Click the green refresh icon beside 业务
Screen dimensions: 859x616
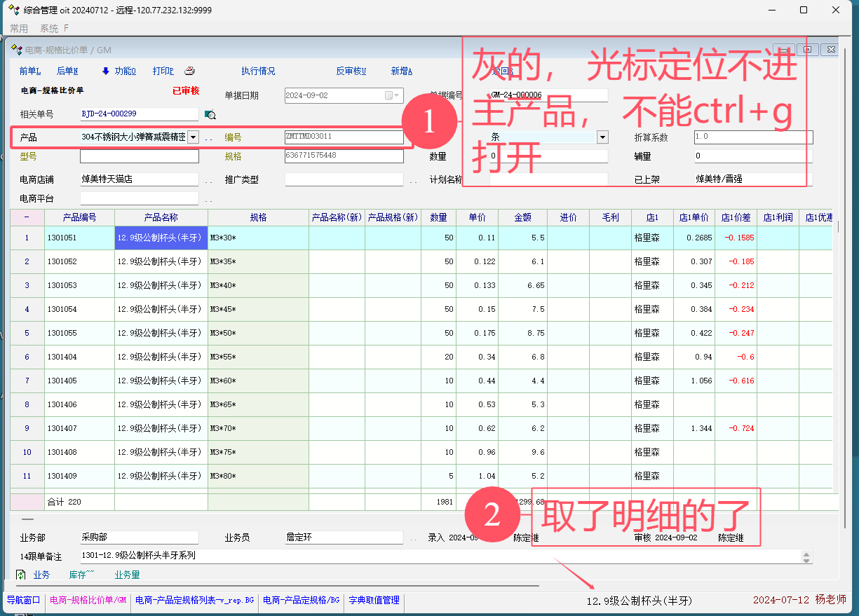(x=21, y=575)
